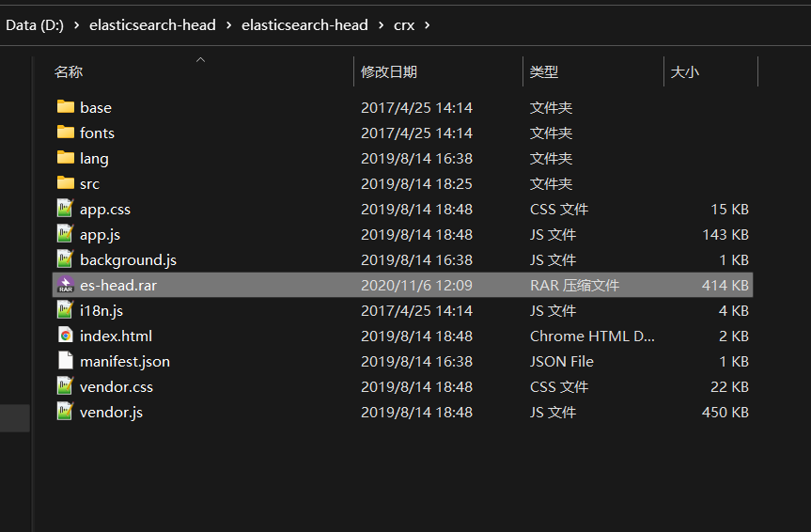Click the 450 KB size cell

click(x=725, y=412)
